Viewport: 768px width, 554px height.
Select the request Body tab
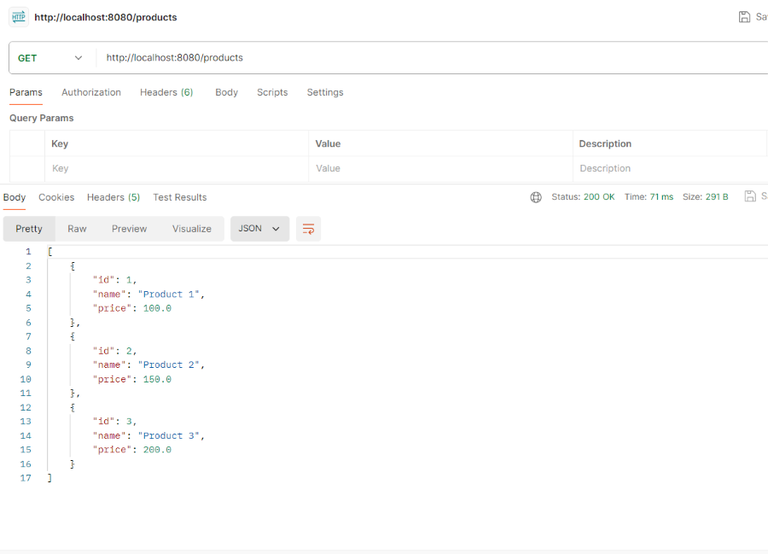pos(226,92)
